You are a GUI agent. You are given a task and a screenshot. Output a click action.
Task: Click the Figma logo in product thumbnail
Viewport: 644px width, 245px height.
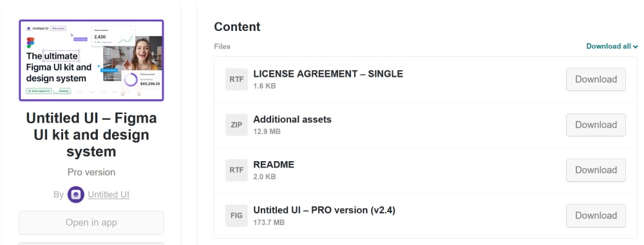tap(30, 43)
